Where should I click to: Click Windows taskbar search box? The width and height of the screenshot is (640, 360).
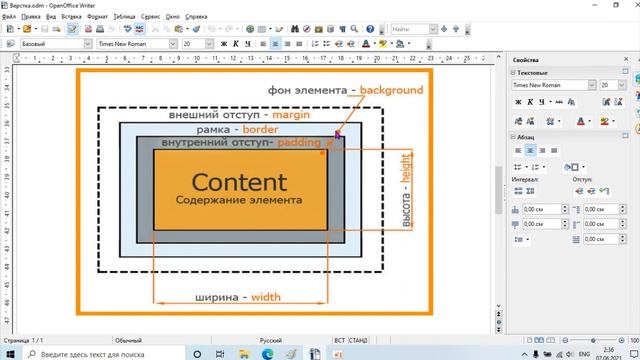coord(104,354)
